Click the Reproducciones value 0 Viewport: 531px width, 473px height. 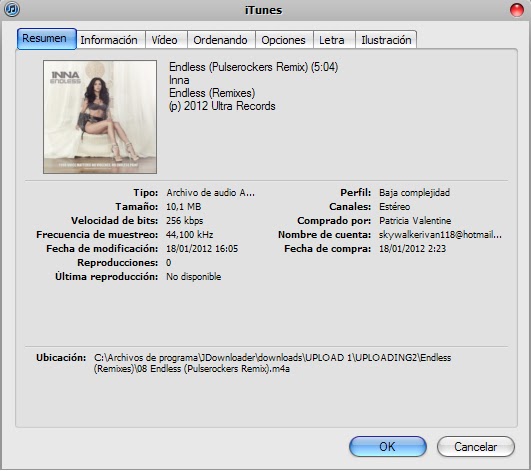coord(169,263)
